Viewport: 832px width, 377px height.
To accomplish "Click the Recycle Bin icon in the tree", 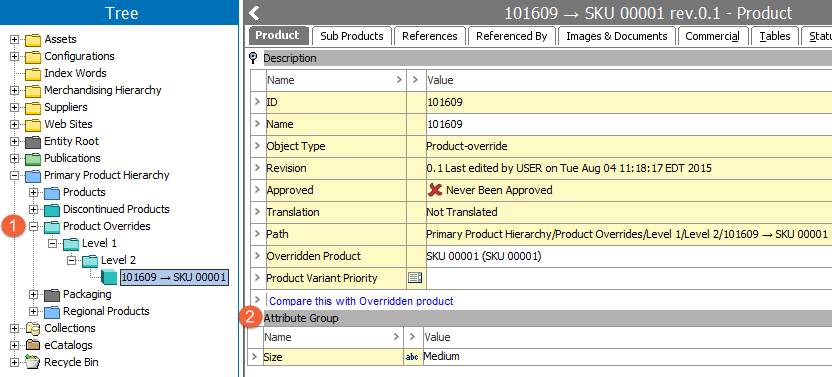I will [x=33, y=363].
